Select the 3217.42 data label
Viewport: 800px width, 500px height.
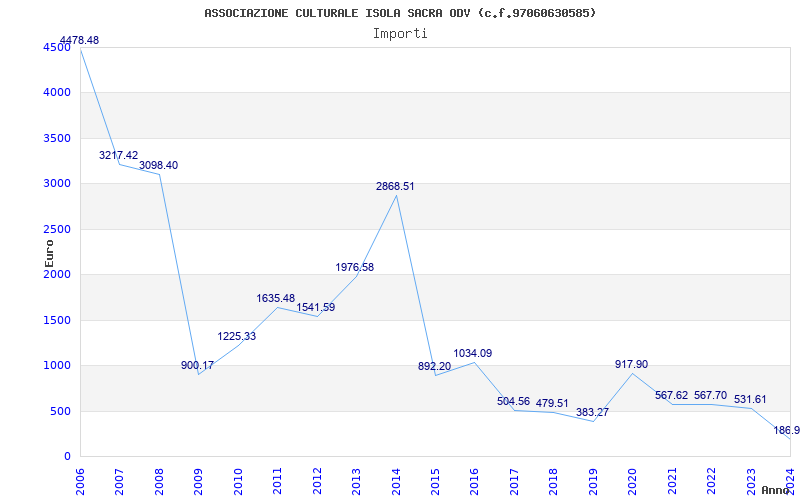[x=119, y=156]
